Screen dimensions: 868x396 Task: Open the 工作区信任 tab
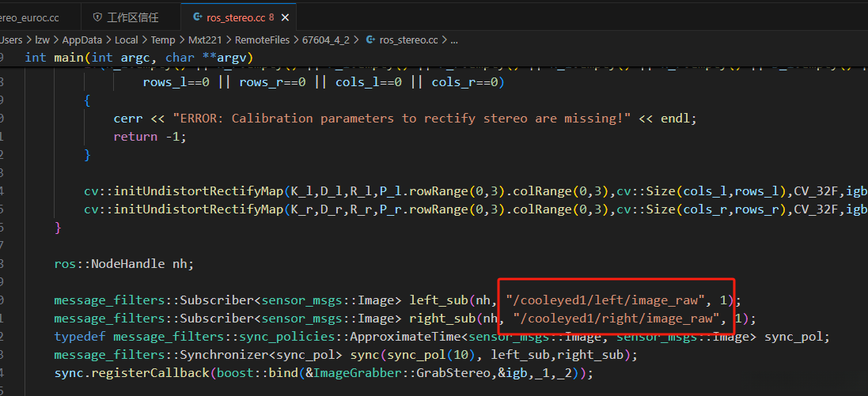pyautogui.click(x=132, y=17)
